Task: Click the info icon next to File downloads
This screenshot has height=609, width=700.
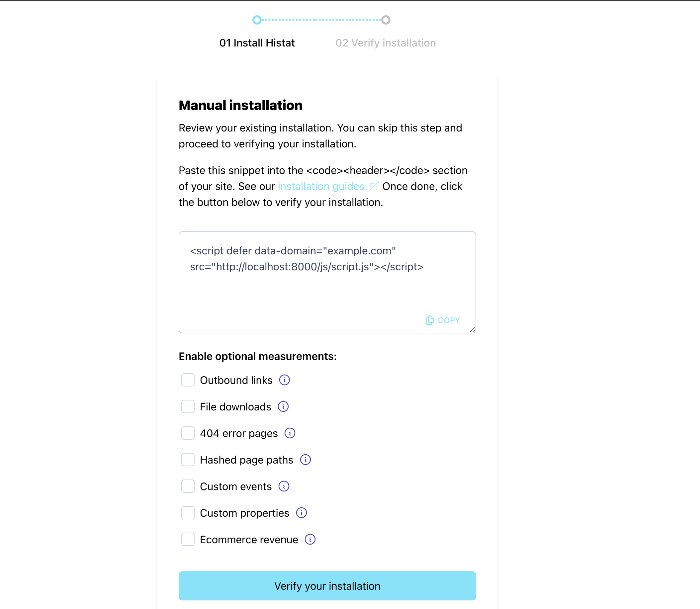Action: (x=283, y=407)
